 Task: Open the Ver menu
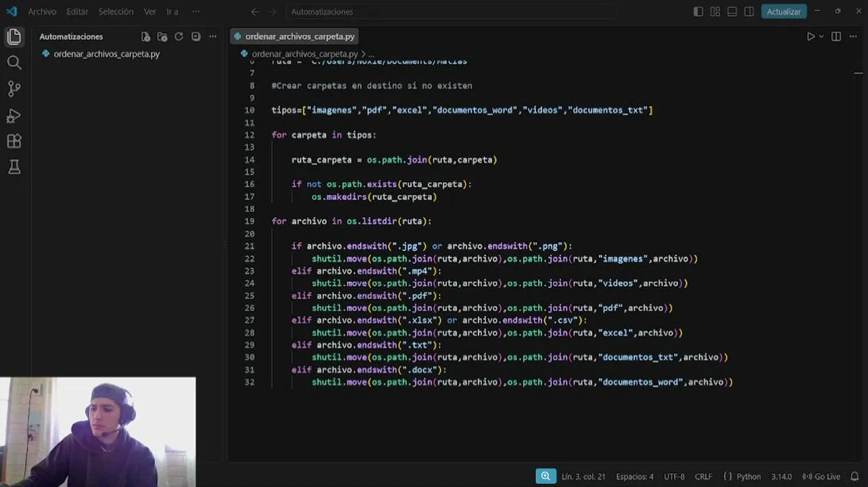pos(149,11)
